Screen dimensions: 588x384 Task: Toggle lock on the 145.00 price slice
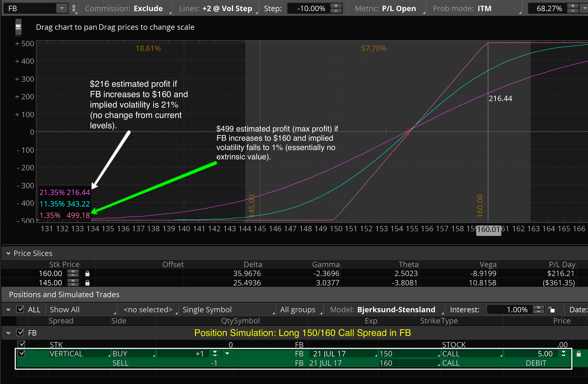coord(87,283)
